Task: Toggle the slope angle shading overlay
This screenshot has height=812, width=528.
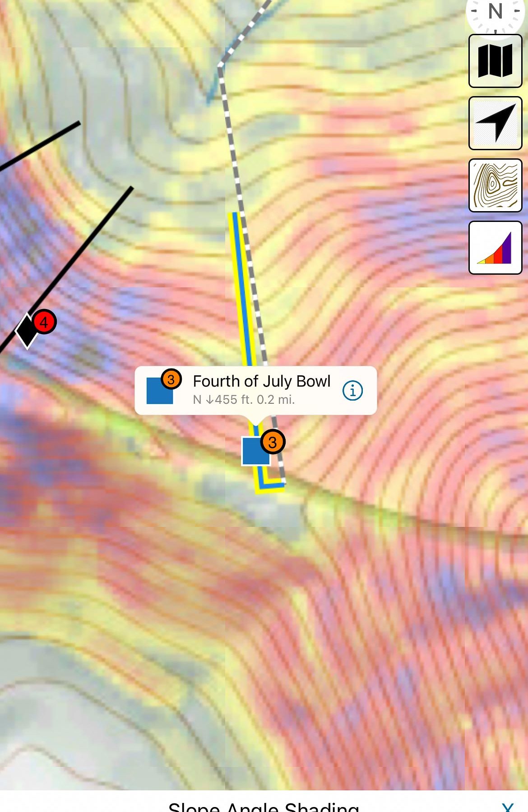Action: (x=495, y=248)
